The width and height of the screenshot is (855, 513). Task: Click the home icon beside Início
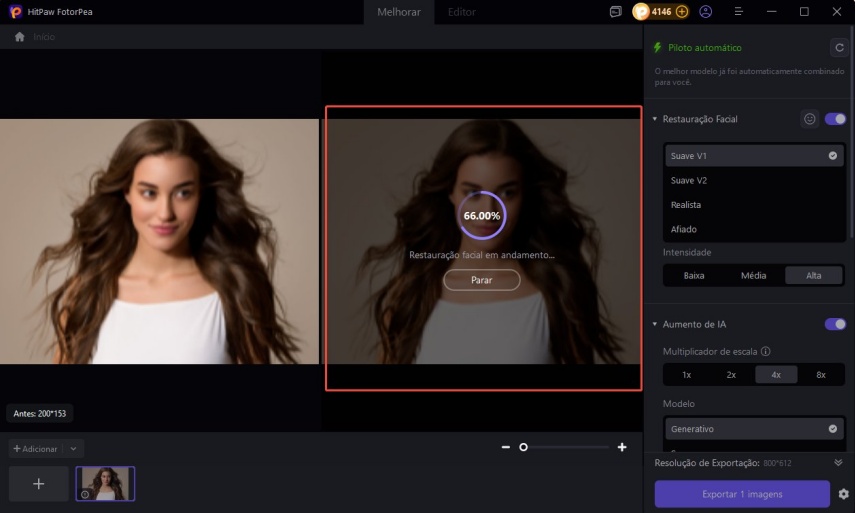pyautogui.click(x=19, y=37)
